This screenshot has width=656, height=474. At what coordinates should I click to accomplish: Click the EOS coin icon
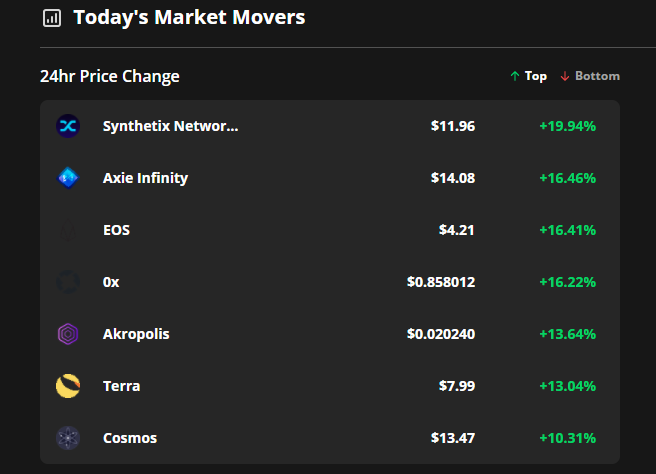pyautogui.click(x=68, y=230)
